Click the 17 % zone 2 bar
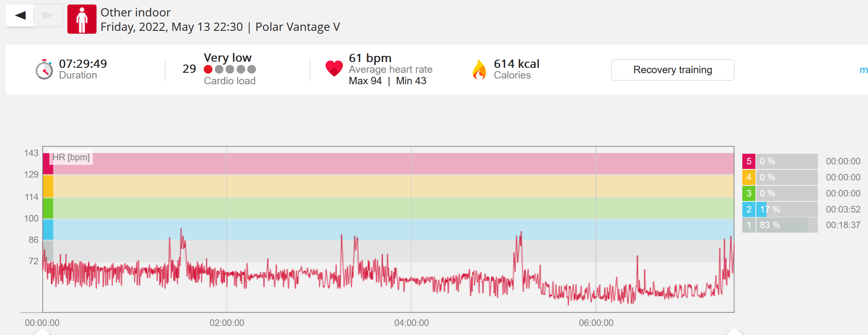 787,209
